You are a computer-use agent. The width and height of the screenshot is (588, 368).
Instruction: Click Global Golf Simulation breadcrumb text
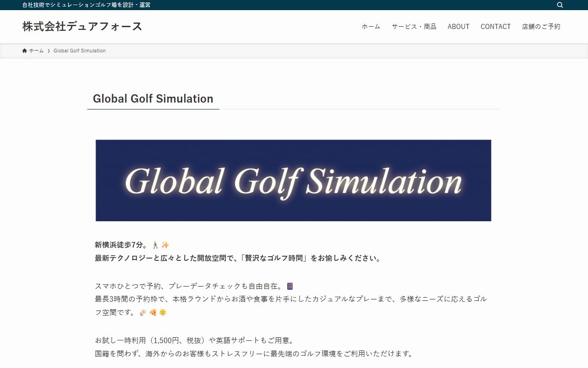click(x=79, y=51)
